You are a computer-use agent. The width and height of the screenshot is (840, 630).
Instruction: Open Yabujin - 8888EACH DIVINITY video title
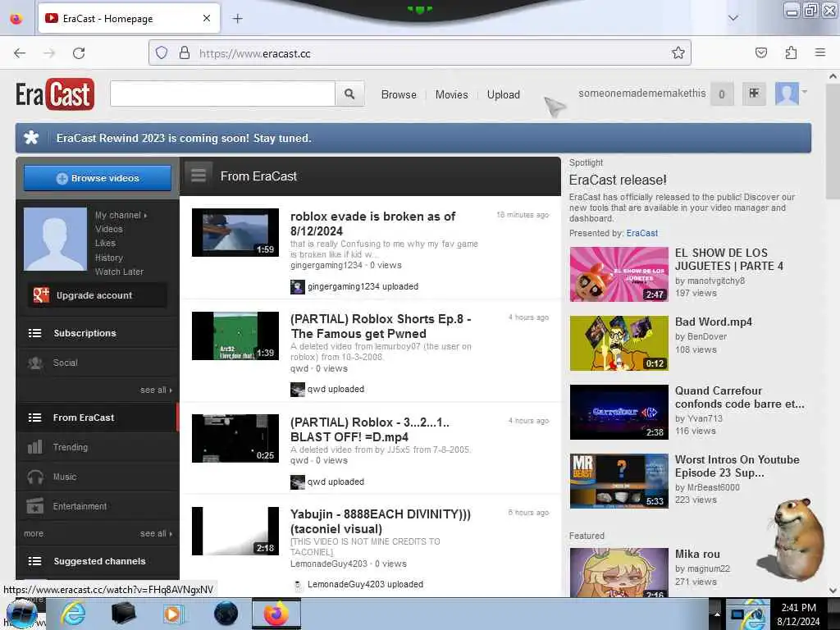pyautogui.click(x=381, y=521)
